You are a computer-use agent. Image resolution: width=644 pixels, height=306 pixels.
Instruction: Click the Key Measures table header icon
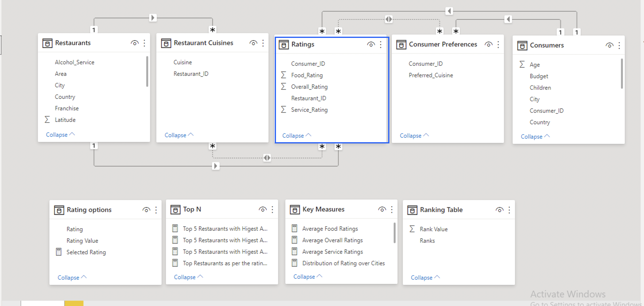[x=295, y=210]
